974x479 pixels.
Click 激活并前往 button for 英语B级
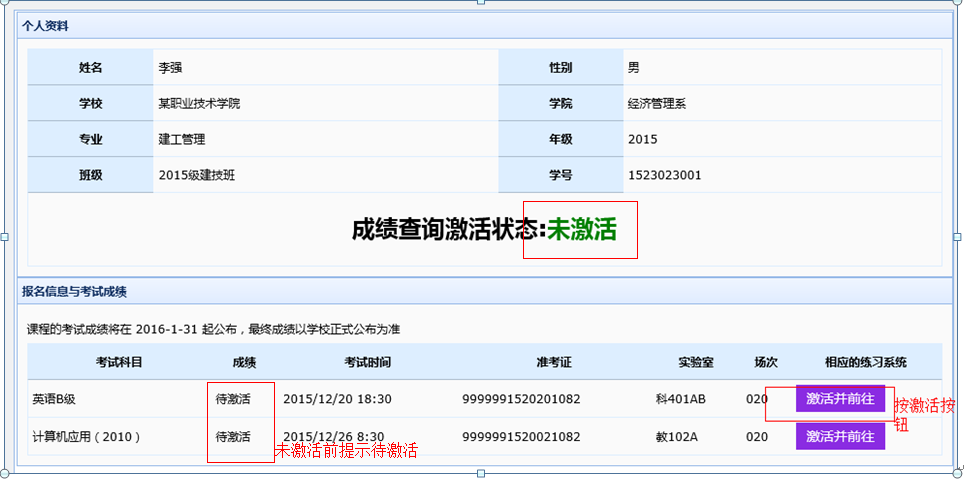tap(840, 399)
